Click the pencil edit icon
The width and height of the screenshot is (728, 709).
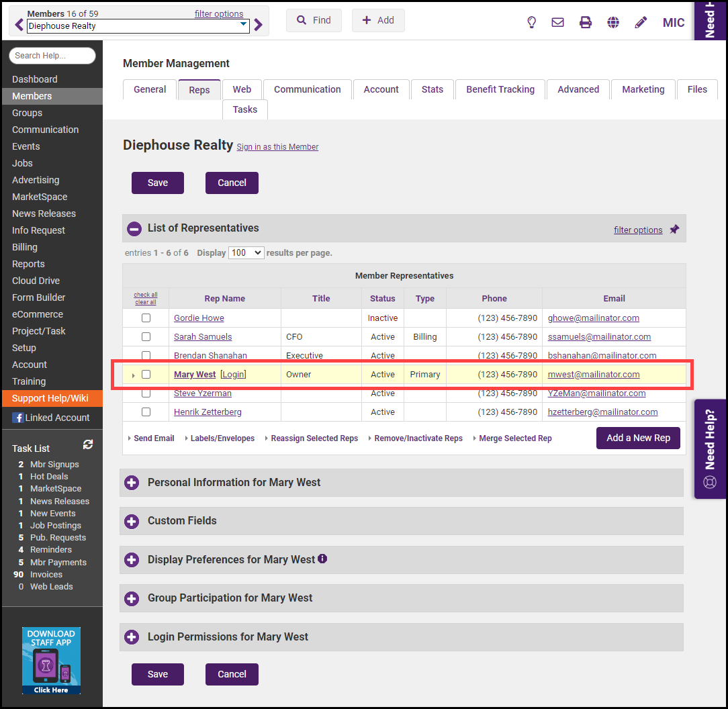pos(641,22)
